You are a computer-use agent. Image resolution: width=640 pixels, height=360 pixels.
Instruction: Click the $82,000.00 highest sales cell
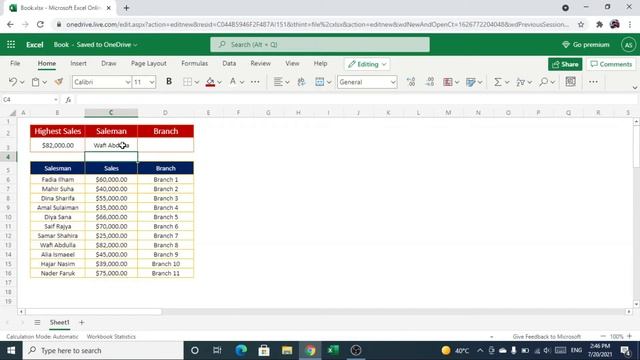pyautogui.click(x=58, y=145)
